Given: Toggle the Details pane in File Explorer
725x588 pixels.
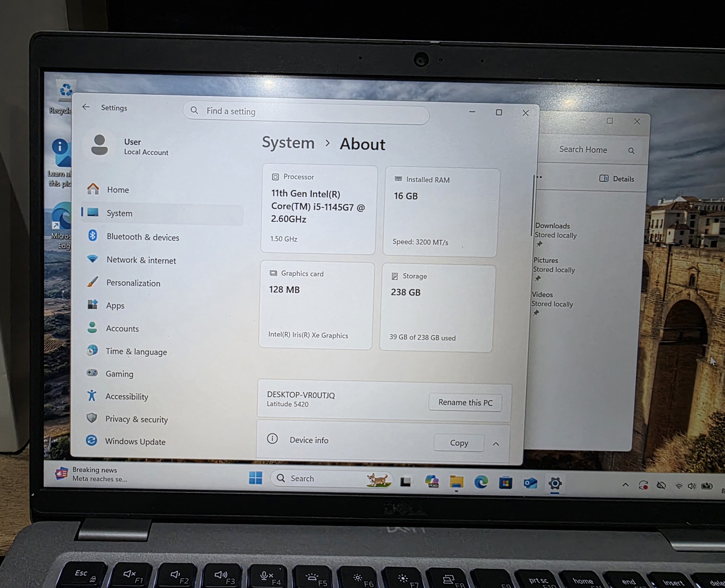Looking at the screenshot, I should tap(617, 179).
